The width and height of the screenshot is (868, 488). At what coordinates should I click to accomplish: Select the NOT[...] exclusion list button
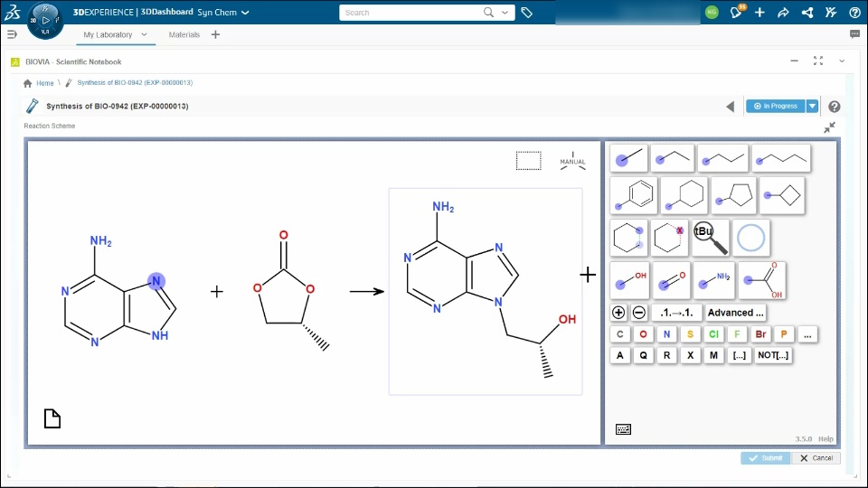[x=773, y=355]
